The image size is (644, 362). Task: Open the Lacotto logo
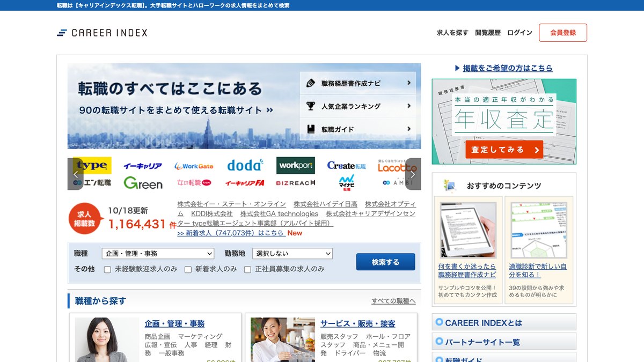(x=397, y=166)
